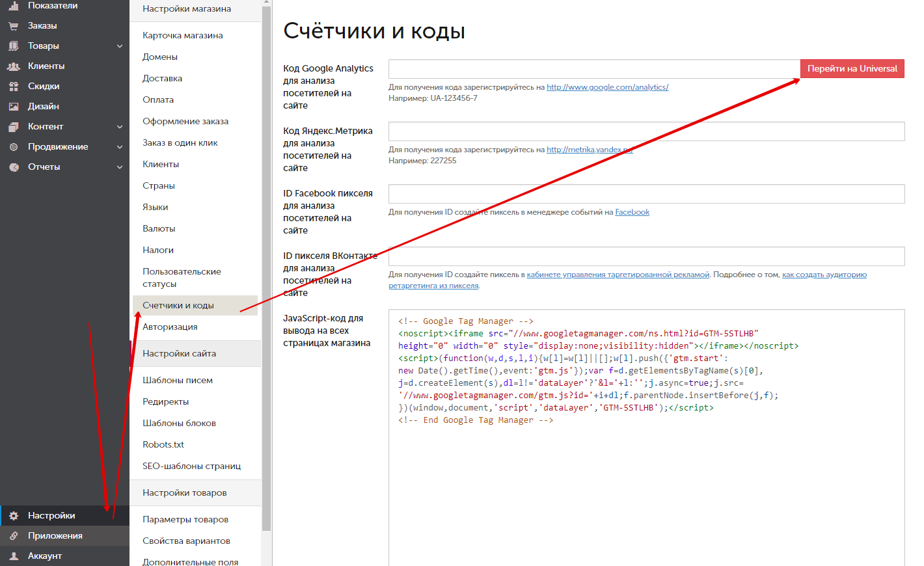
Task: Open Параметры товаров page
Action: click(185, 520)
